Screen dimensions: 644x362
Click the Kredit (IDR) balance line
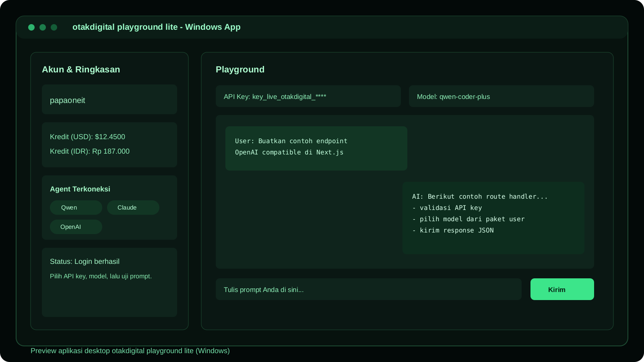pyautogui.click(x=90, y=151)
